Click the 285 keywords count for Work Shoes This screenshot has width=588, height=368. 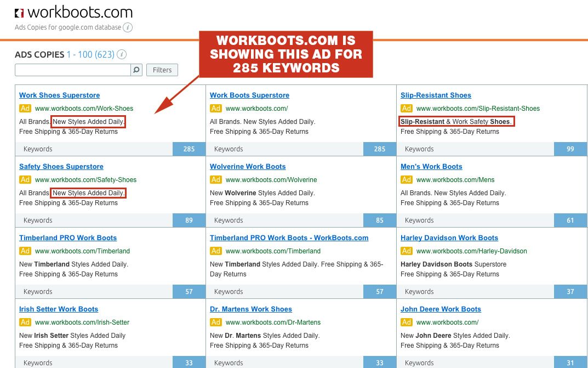[189, 149]
